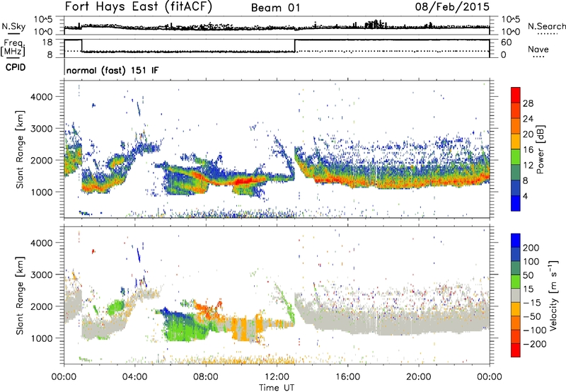Click the "04:00" time tick label
566x392 pixels.
pyautogui.click(x=135, y=376)
